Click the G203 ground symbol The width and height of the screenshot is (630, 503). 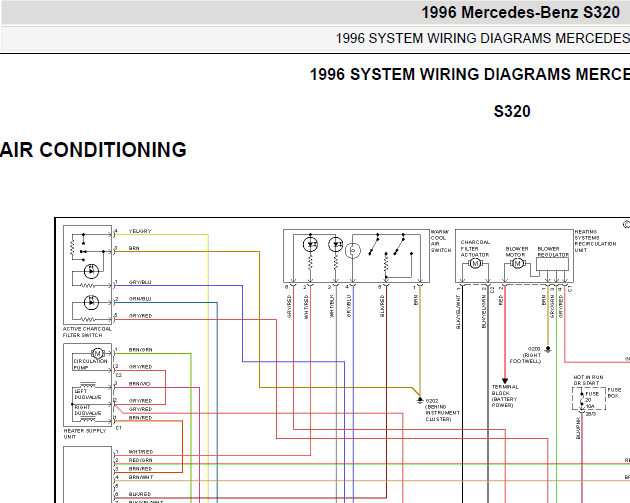548,349
